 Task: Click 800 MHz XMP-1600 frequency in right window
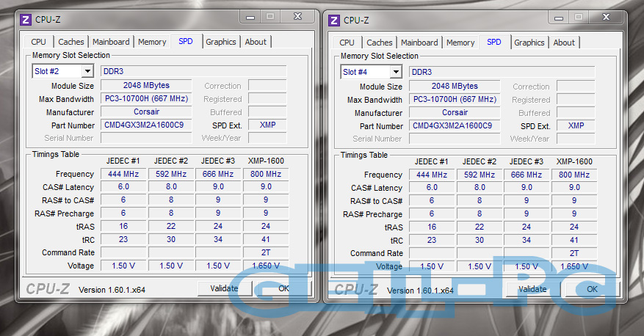tap(574, 175)
